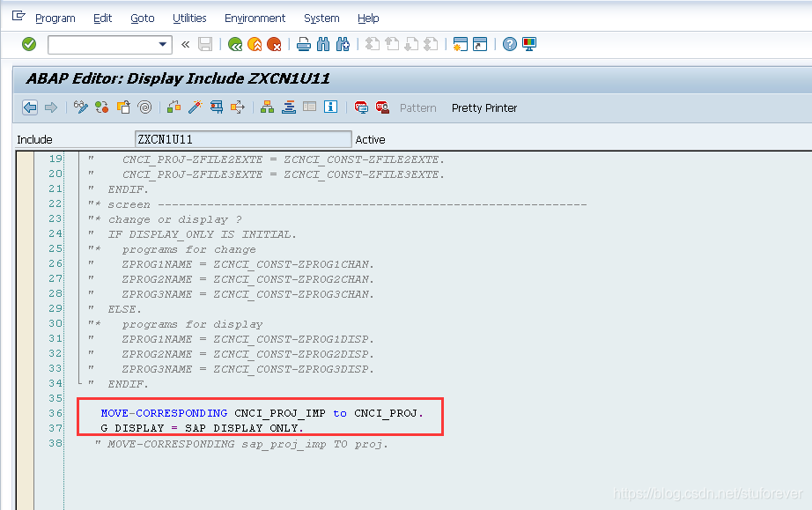This screenshot has height=510, width=812.
Task: Click the Active status text
Action: click(370, 140)
